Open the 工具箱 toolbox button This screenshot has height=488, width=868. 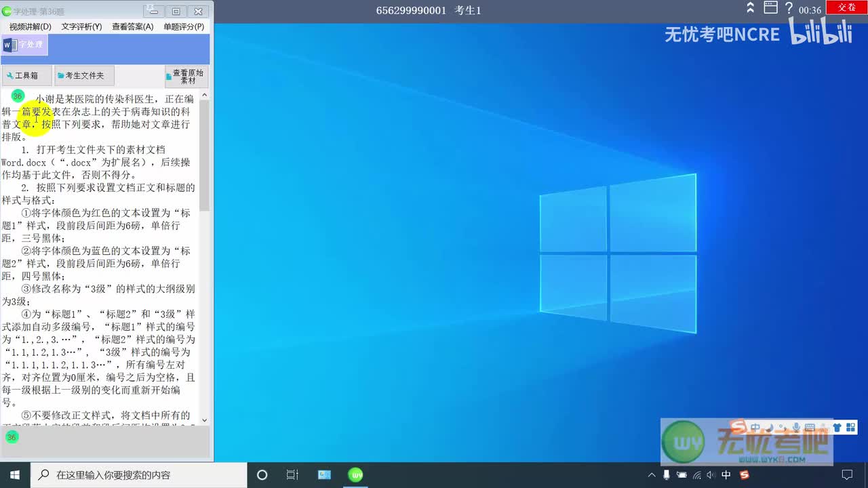tap(26, 76)
